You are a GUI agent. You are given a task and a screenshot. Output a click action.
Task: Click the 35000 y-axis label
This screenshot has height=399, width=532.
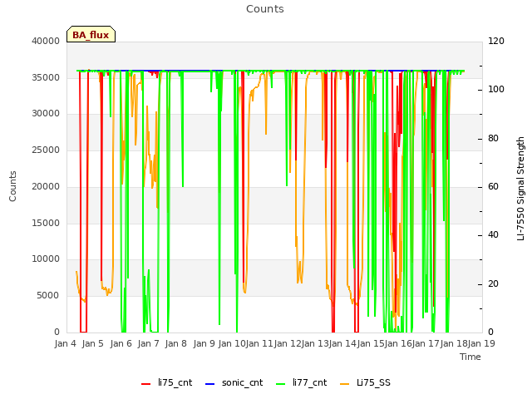(x=46, y=77)
